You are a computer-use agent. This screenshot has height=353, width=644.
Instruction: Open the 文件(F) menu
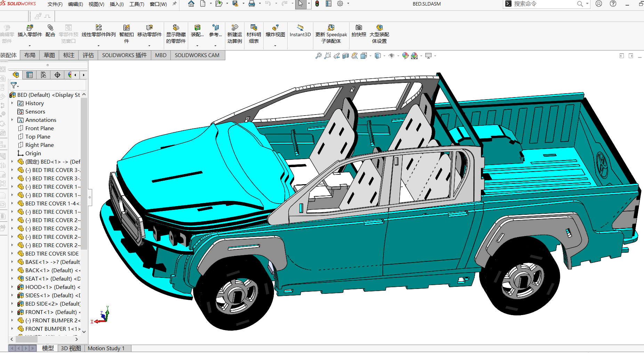coord(55,4)
